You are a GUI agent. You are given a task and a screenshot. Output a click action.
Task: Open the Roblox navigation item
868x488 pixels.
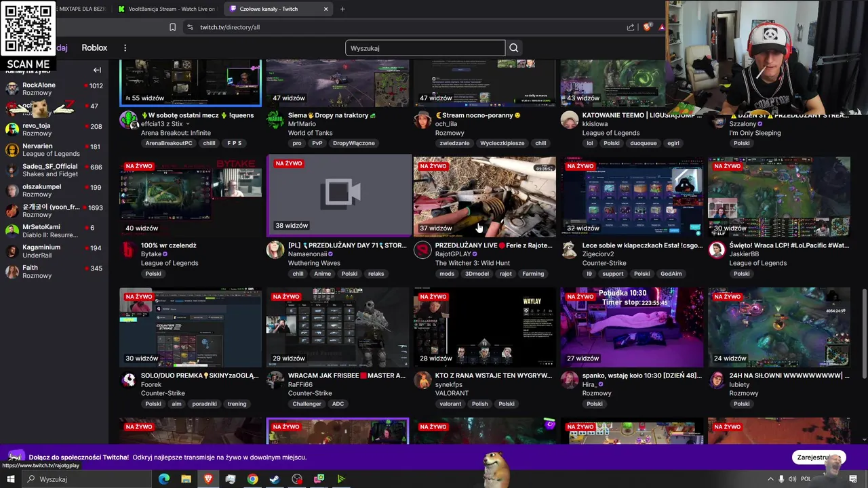[94, 47]
